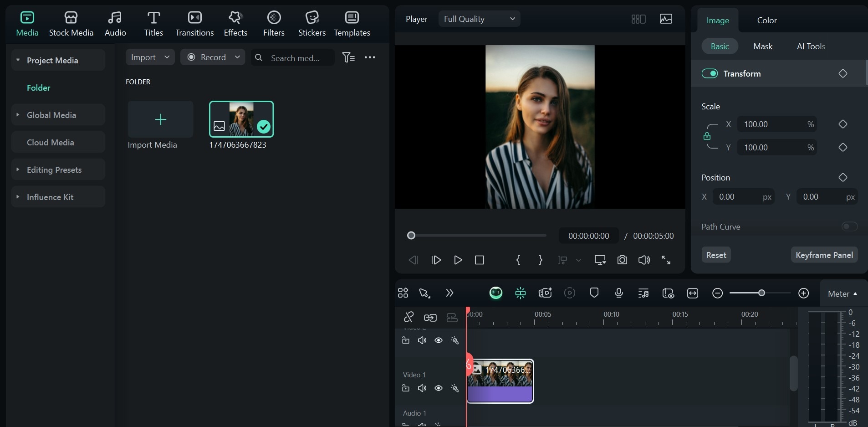The height and width of the screenshot is (427, 868).
Task: Switch to the Audio tab
Action: (x=115, y=24)
